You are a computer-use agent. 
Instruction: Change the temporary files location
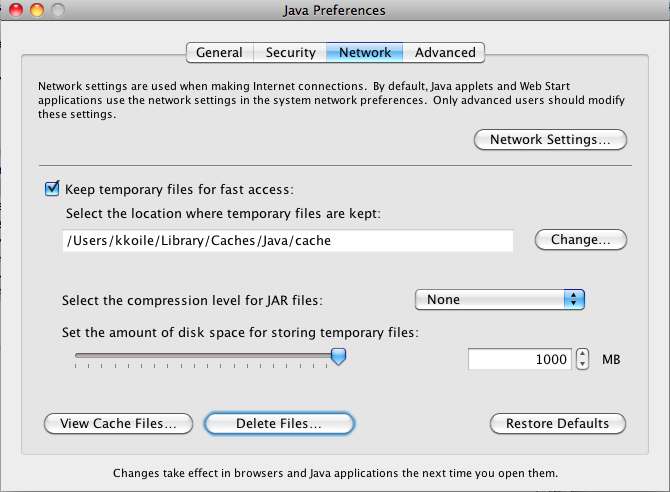(581, 240)
